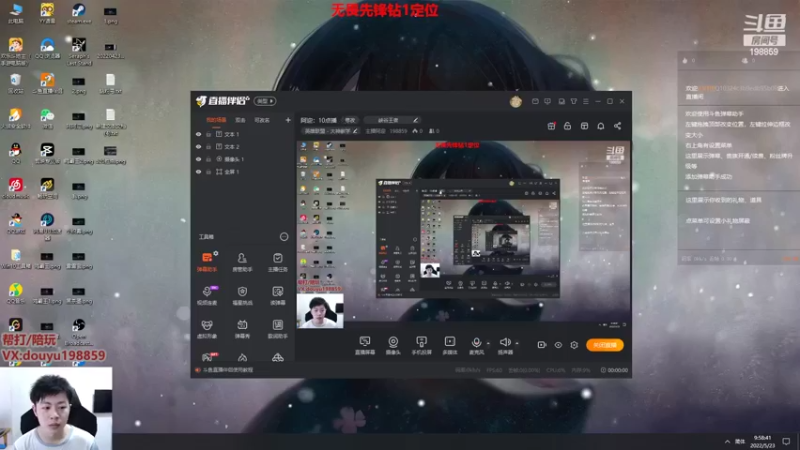This screenshot has height=450, width=800.
Task: Open the 弹幕秀 tool
Action: pyautogui.click(x=242, y=329)
